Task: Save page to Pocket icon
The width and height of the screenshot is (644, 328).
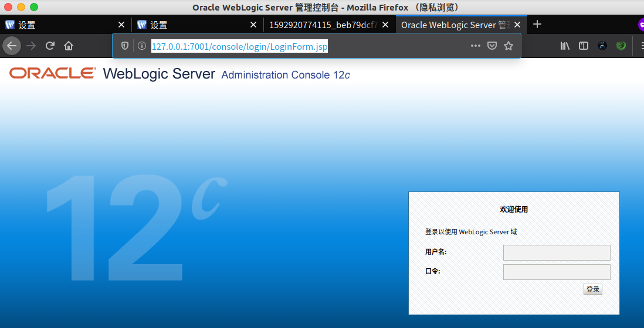Action: 492,46
